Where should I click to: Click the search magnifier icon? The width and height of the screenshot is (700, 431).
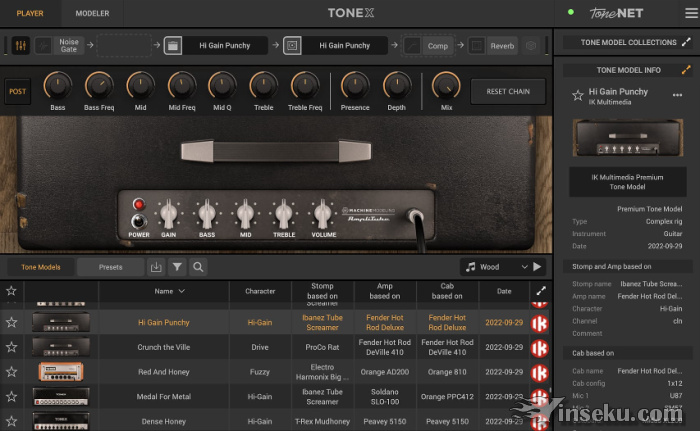pyautogui.click(x=198, y=267)
